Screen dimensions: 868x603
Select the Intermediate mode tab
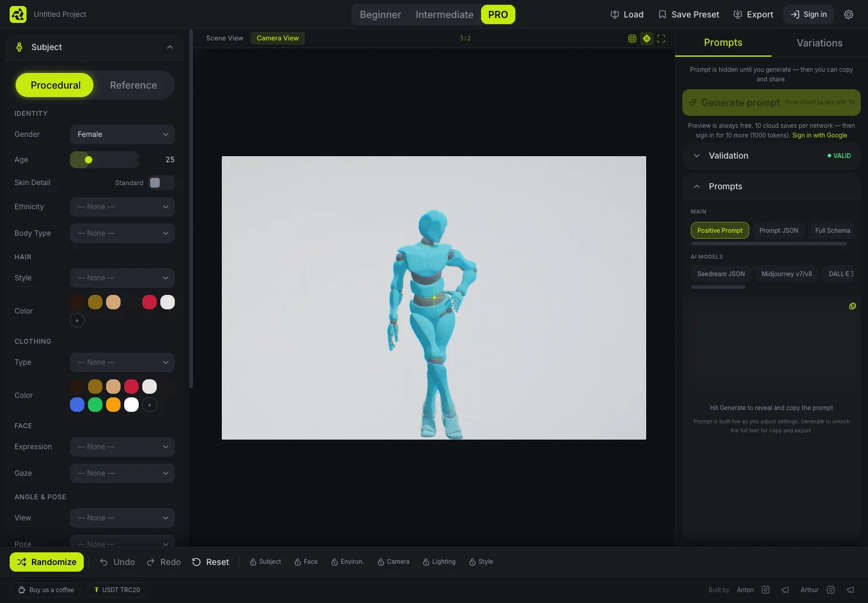tap(444, 14)
